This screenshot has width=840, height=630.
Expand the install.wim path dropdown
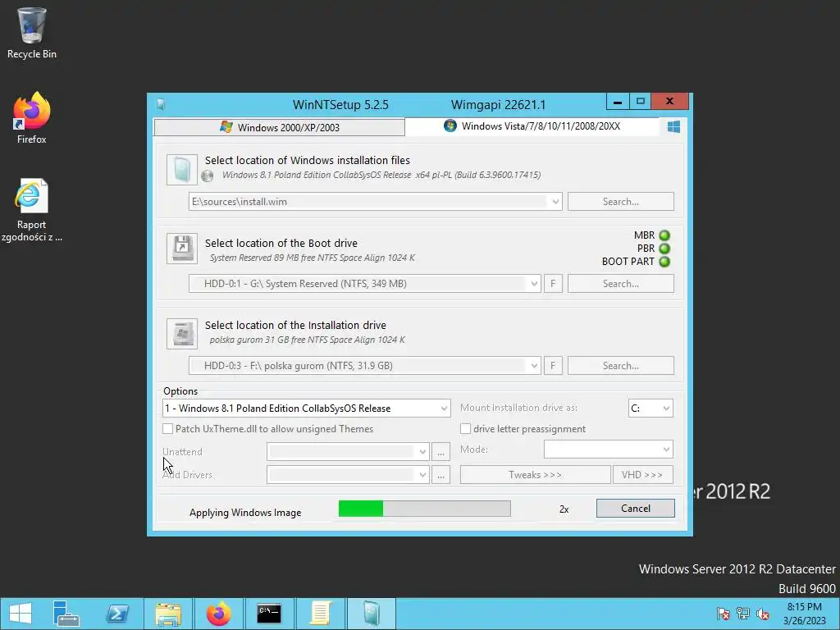click(555, 202)
